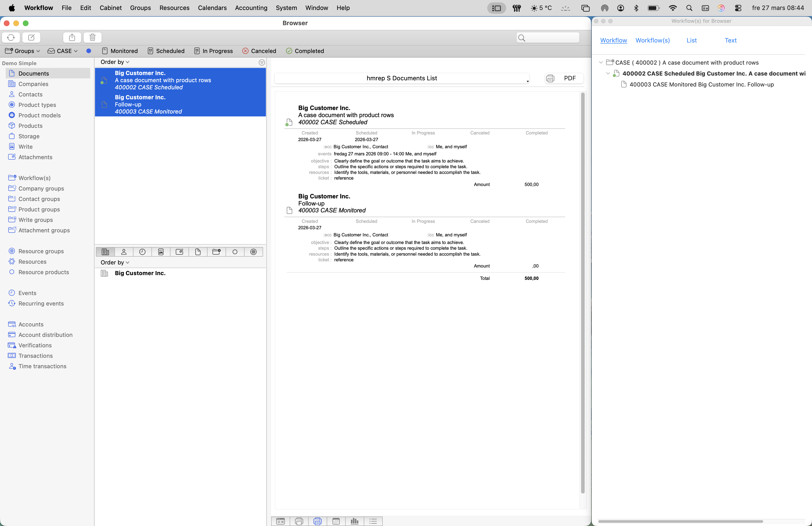The image size is (812, 526).
Task: Collapse the CASE 400002 tree node
Action: click(x=601, y=62)
